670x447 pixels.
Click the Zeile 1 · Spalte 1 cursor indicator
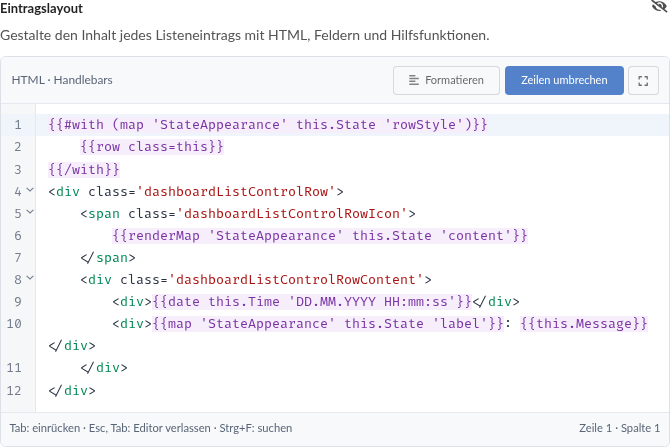pyautogui.click(x=619, y=428)
